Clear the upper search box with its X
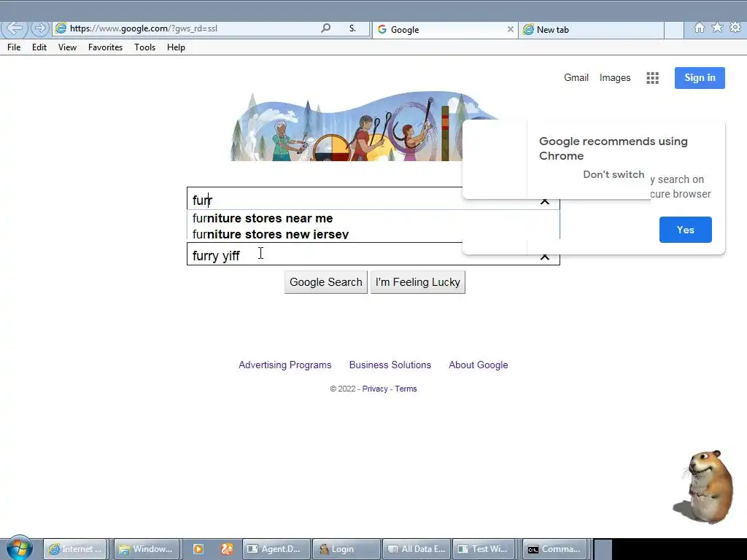 544,201
